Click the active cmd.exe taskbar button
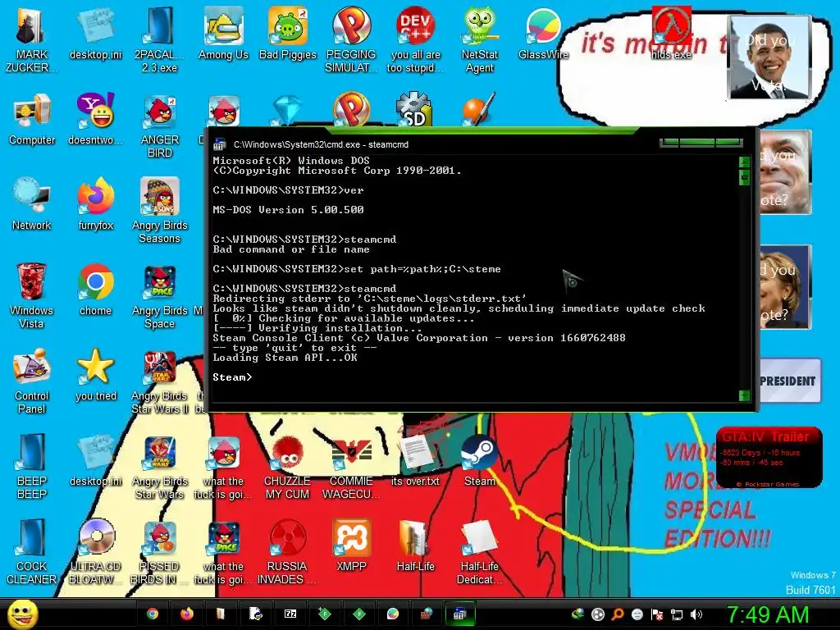 pos(459,614)
